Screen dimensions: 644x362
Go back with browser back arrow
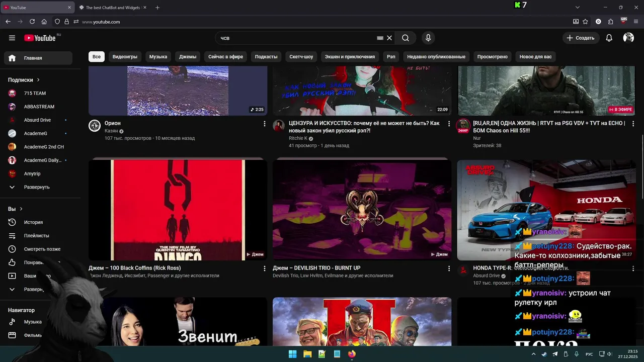(x=8, y=22)
